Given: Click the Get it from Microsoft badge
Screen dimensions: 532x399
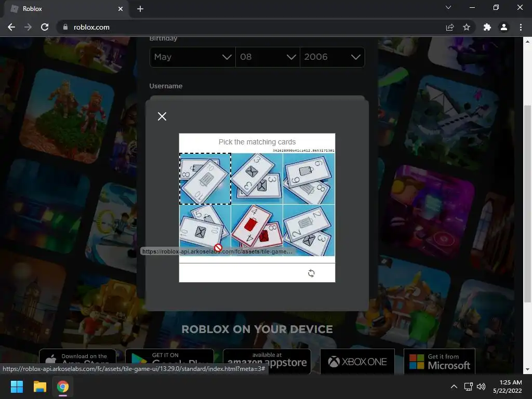Looking at the screenshot, I should pos(440,362).
